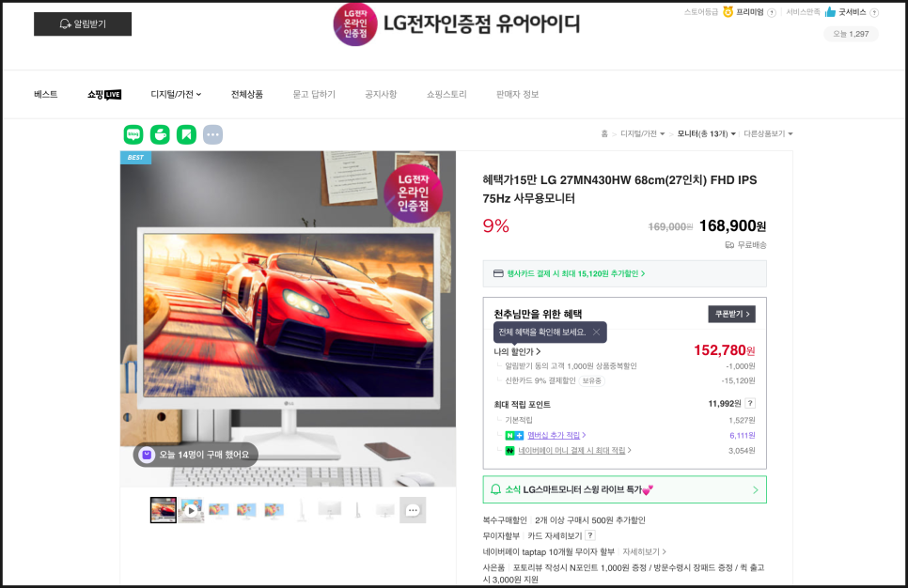Open 네이버페이 머니 결제 시 최대 적립 link
The height and width of the screenshot is (588, 908).
click(x=574, y=450)
